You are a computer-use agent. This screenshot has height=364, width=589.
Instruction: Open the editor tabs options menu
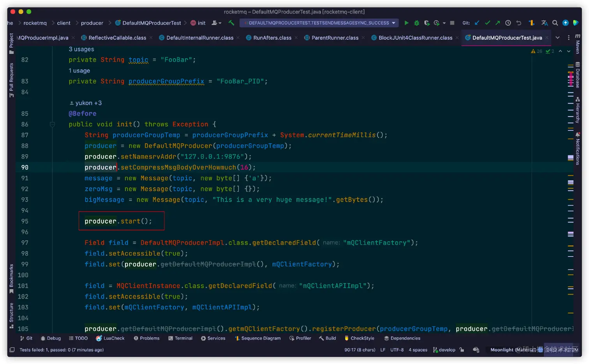[569, 38]
